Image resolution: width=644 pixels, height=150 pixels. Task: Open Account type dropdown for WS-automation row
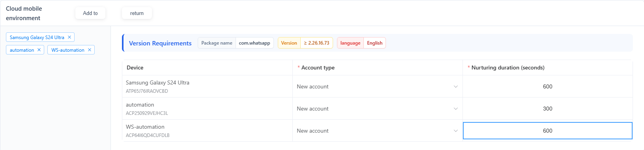pos(377,131)
